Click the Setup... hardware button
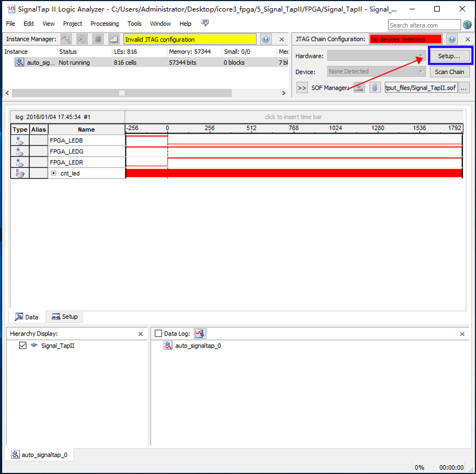 pyautogui.click(x=450, y=56)
